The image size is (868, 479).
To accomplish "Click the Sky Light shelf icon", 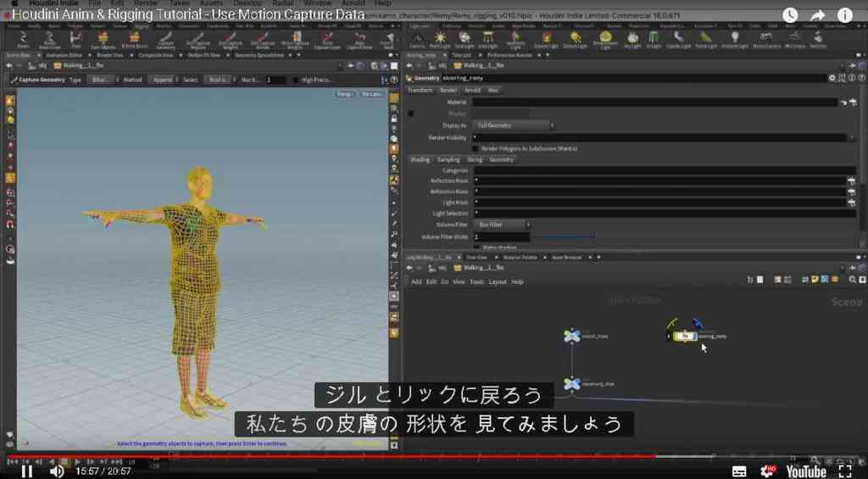I will 632,40.
